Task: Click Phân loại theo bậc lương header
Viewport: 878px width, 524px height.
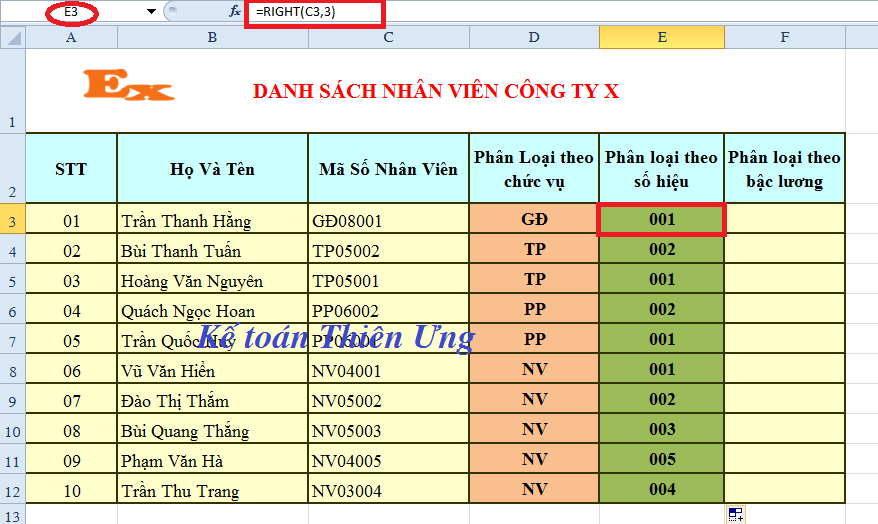Action: click(x=784, y=168)
